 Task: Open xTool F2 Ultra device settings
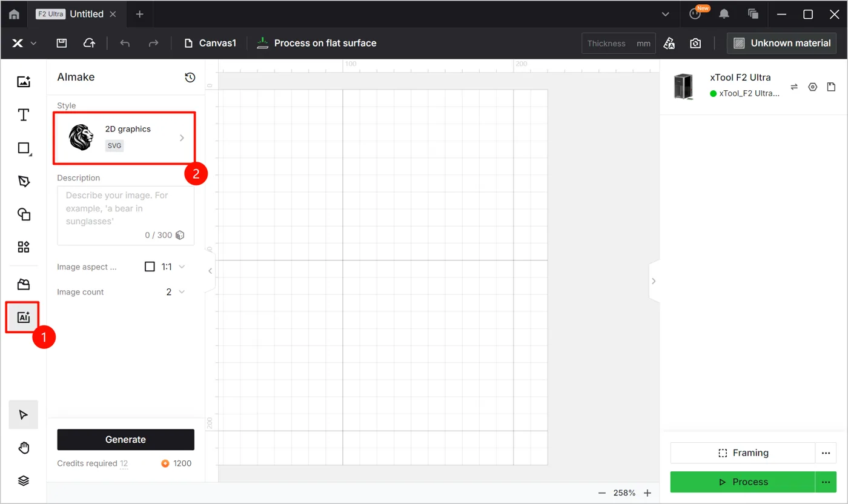point(813,87)
